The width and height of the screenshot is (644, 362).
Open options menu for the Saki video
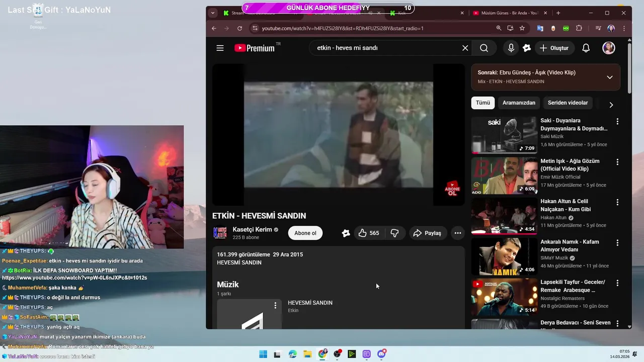617,122
